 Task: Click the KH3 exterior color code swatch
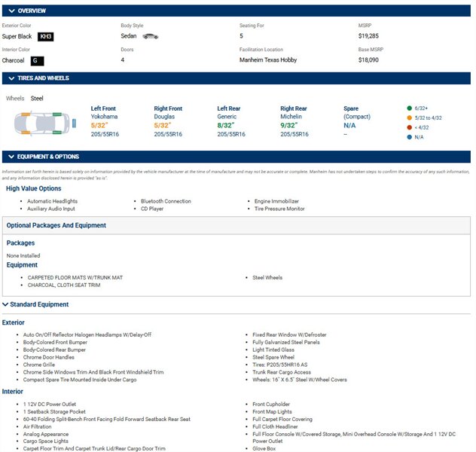point(46,36)
